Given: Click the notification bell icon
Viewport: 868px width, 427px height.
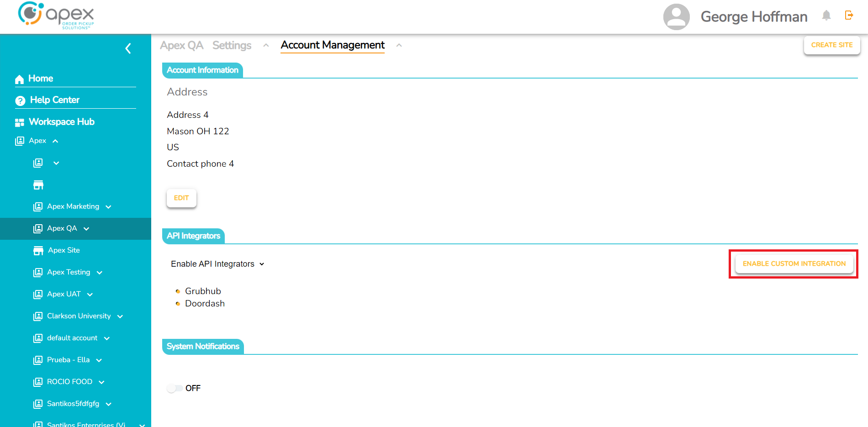Looking at the screenshot, I should (826, 16).
